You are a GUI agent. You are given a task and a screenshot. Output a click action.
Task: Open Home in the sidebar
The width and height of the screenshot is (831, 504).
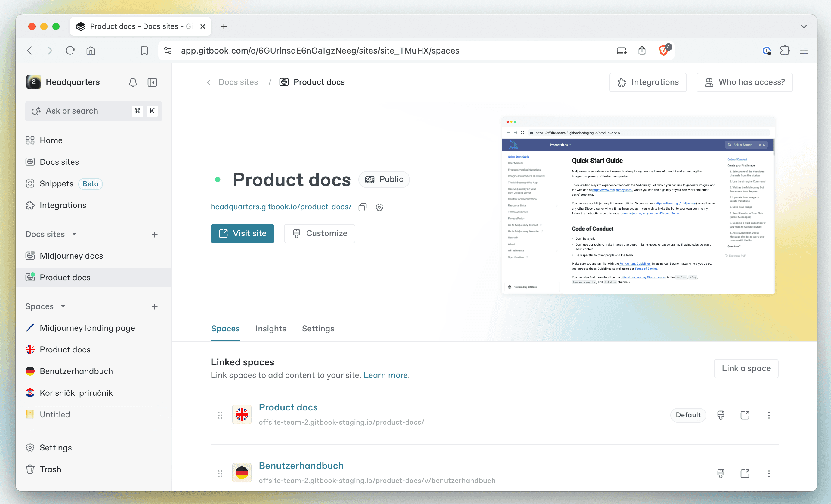coord(94,140)
